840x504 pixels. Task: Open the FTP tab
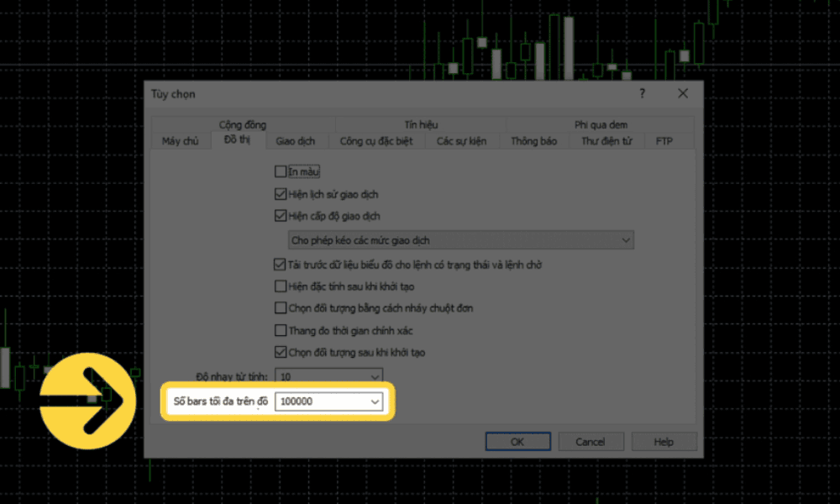pos(664,141)
